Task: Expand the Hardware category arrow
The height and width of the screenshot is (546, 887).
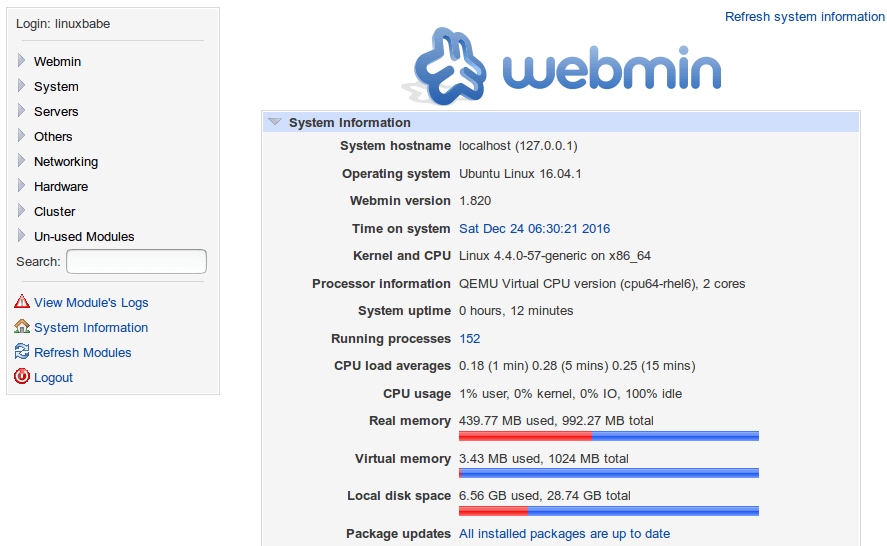Action: [22, 186]
